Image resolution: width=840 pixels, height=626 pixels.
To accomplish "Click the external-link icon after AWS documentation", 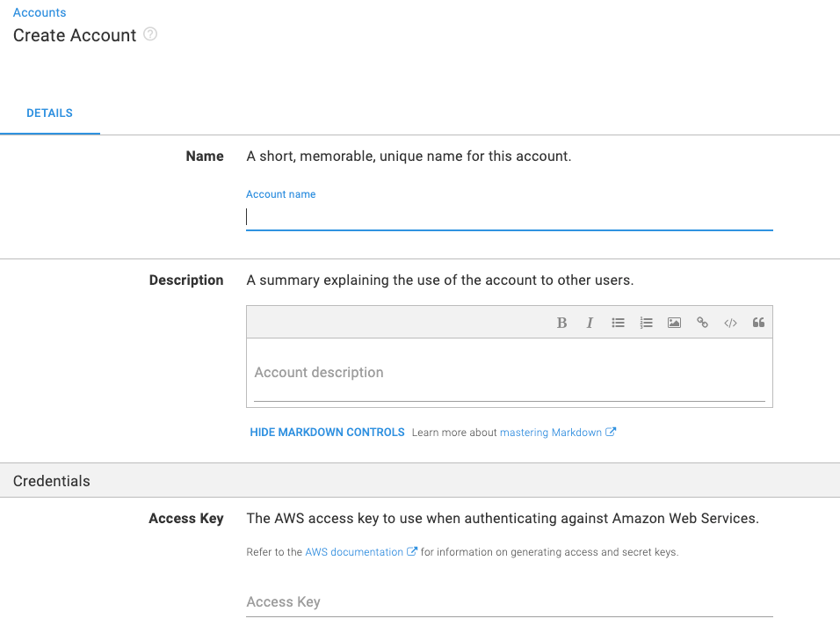I will (x=412, y=552).
